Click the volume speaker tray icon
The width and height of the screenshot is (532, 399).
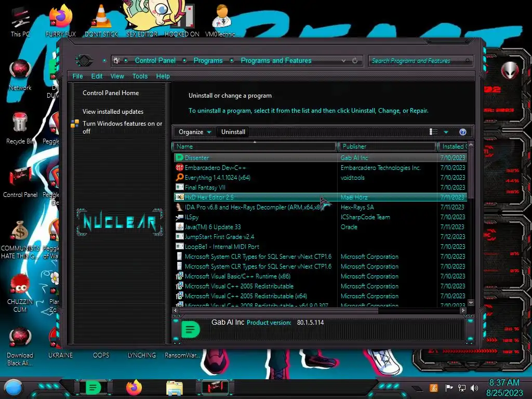(475, 388)
